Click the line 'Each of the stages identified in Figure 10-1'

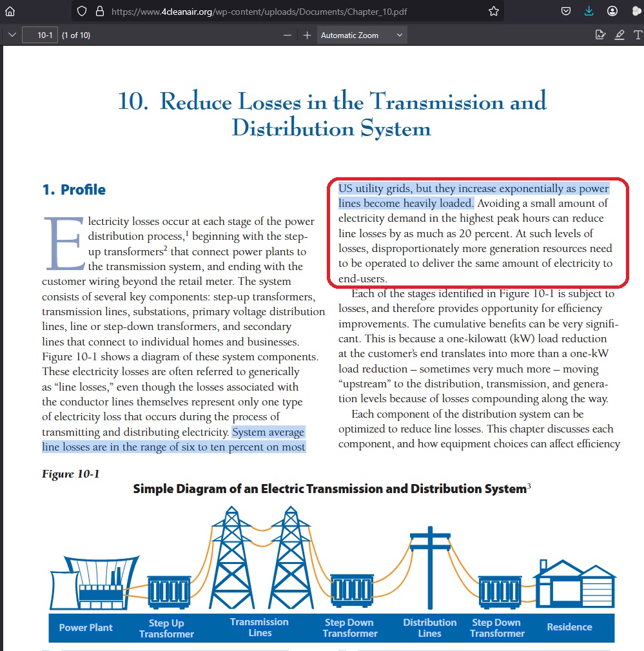[483, 293]
